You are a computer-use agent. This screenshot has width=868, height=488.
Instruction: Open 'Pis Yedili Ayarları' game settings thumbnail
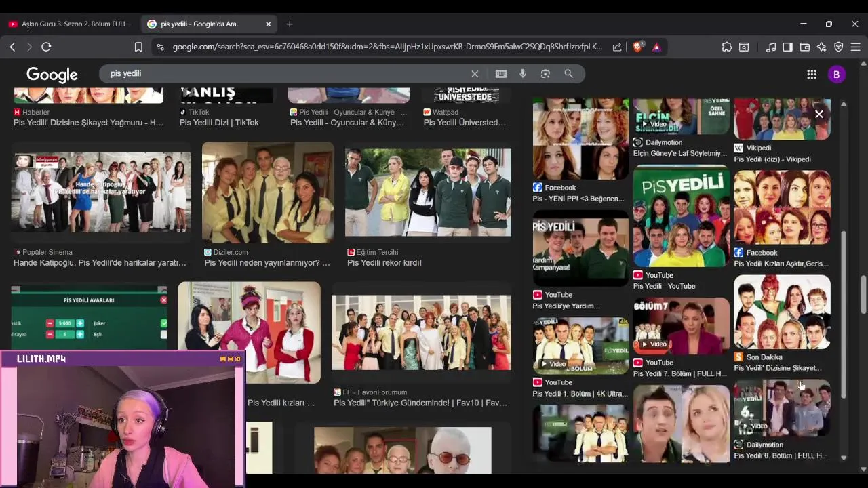89,317
